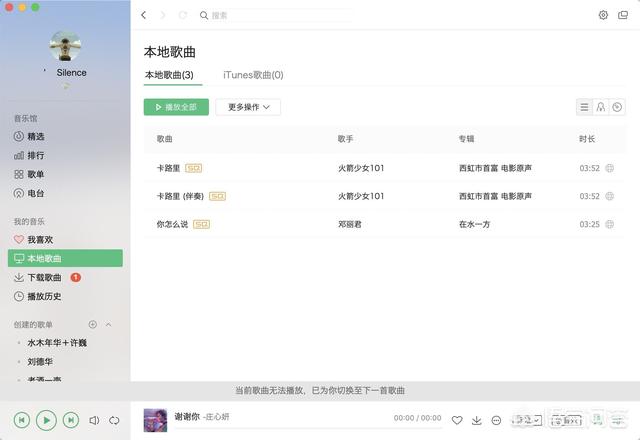Refresh the page with the reload icon
Screen dimensions: 640x440
tap(182, 15)
